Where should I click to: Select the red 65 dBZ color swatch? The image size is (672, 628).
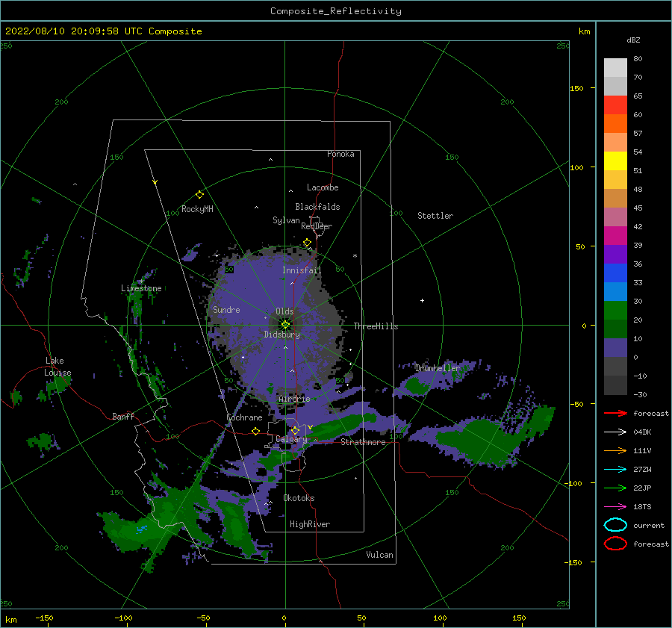pos(615,105)
